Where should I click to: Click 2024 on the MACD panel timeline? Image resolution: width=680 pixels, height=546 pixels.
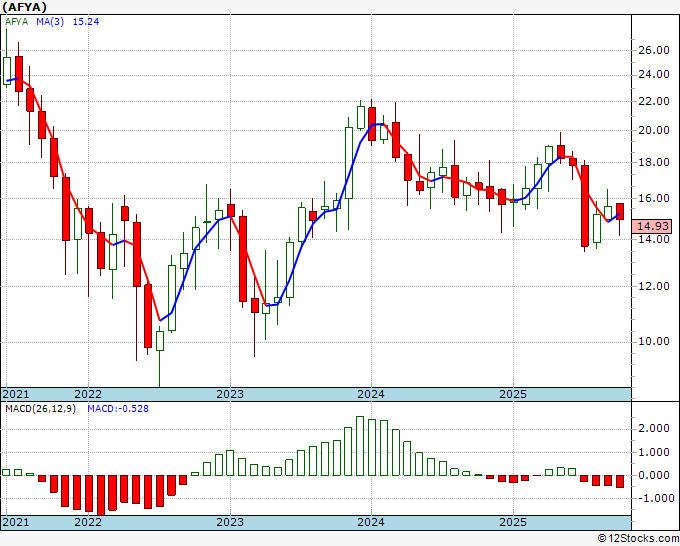(x=371, y=522)
